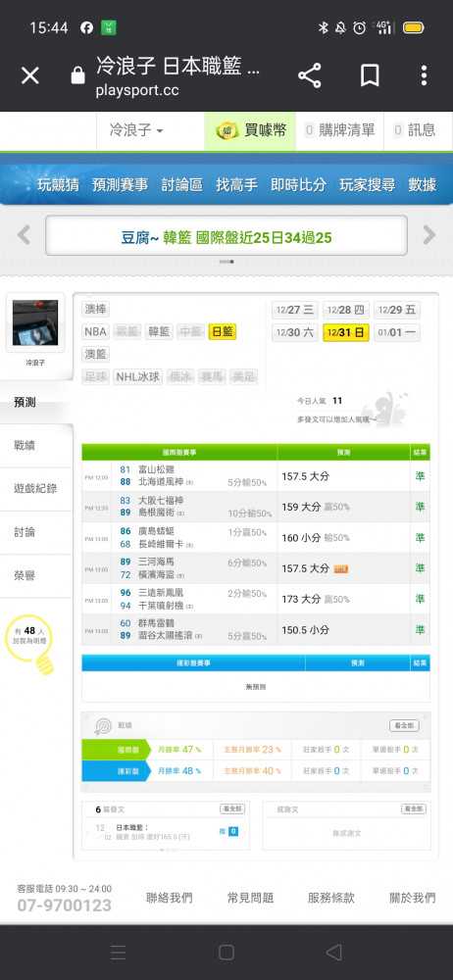Switch to the 討論 sidebar tab
The height and width of the screenshot is (980, 453).
35,532
